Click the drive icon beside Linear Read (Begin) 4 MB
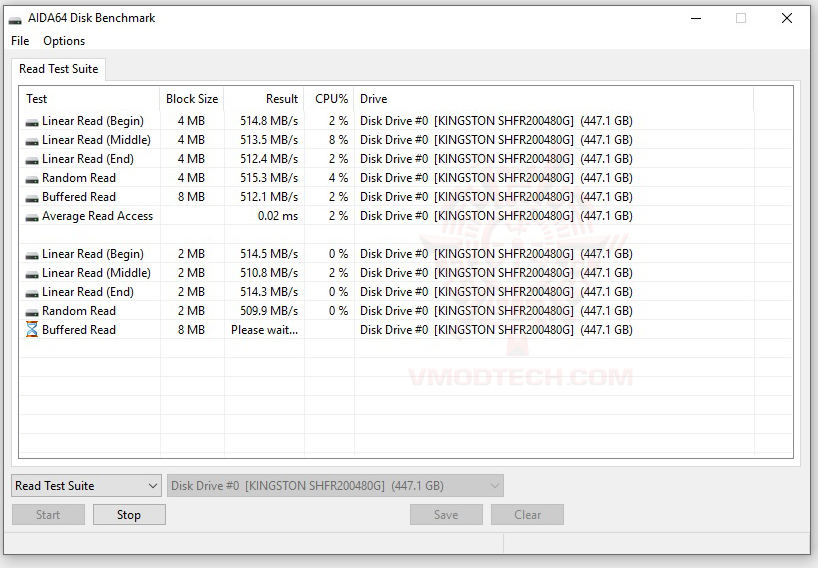This screenshot has height=568, width=818. pos(32,122)
